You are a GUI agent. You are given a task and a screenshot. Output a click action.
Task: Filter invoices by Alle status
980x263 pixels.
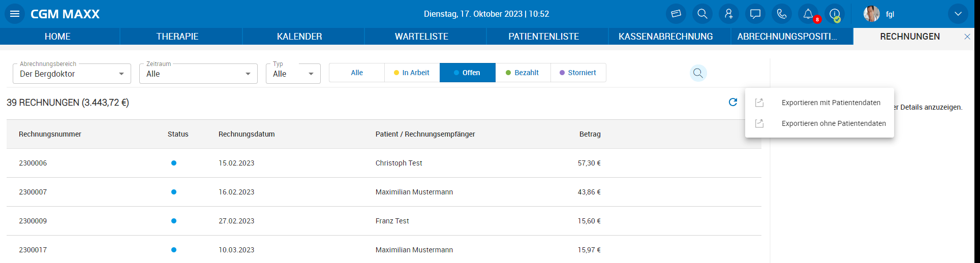pos(357,73)
